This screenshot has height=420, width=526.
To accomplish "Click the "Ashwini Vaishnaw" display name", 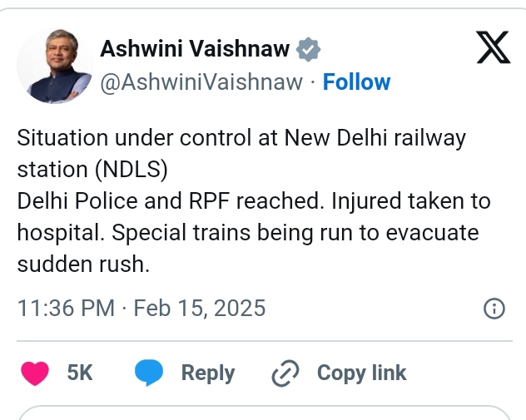I will 195,50.
